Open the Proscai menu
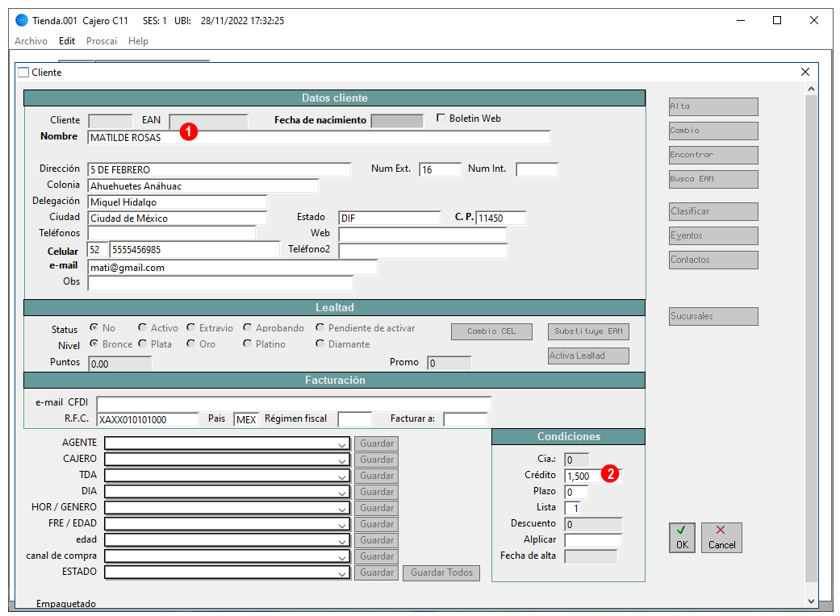This screenshot has height=616, width=840. pyautogui.click(x=101, y=41)
